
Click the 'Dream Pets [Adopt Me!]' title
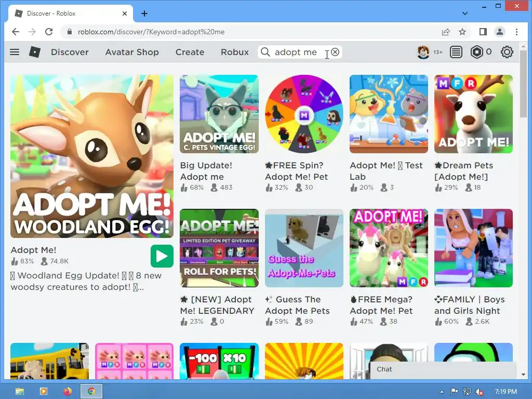point(464,171)
